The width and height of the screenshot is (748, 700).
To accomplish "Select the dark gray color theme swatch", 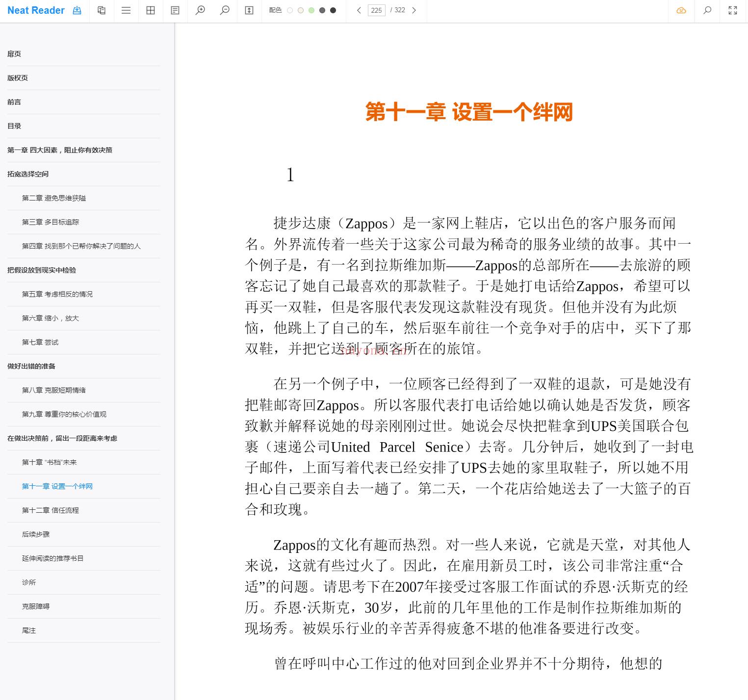I will point(322,10).
